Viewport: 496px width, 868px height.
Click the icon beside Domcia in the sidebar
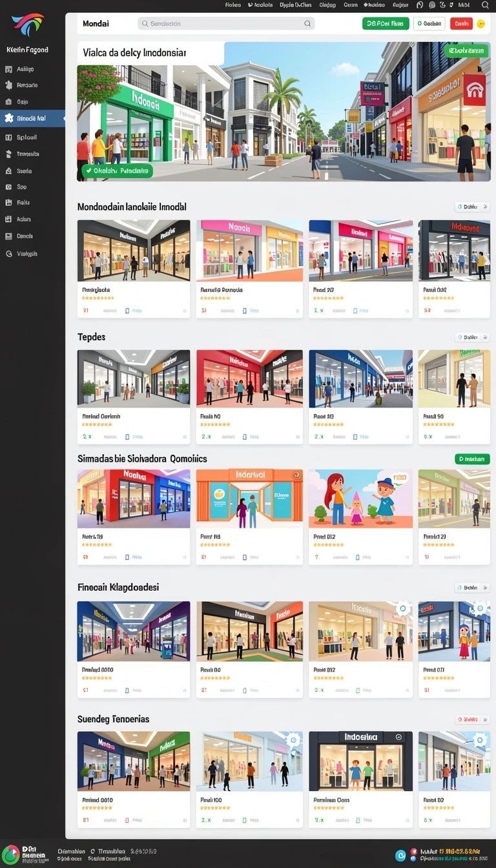(8, 236)
